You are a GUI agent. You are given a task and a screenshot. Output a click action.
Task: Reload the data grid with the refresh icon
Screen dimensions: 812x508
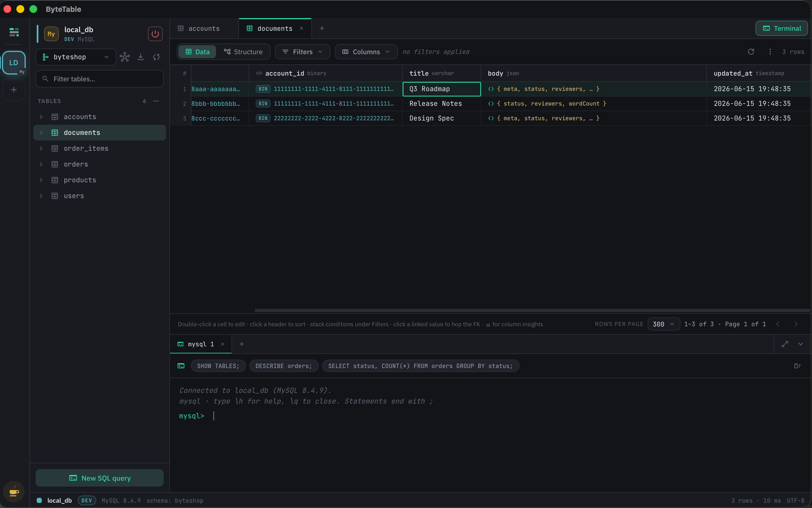click(751, 52)
